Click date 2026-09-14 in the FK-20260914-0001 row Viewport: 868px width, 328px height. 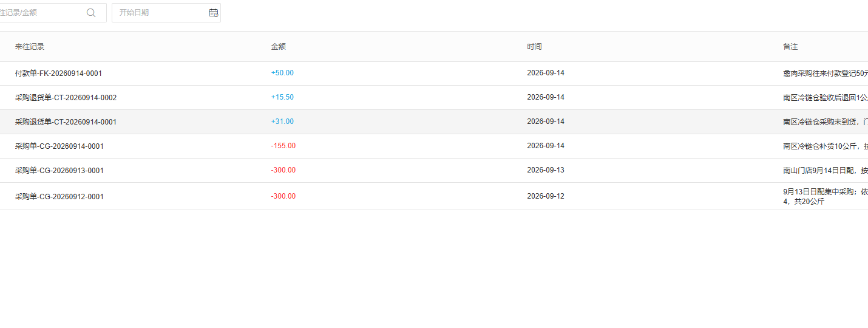(x=546, y=73)
